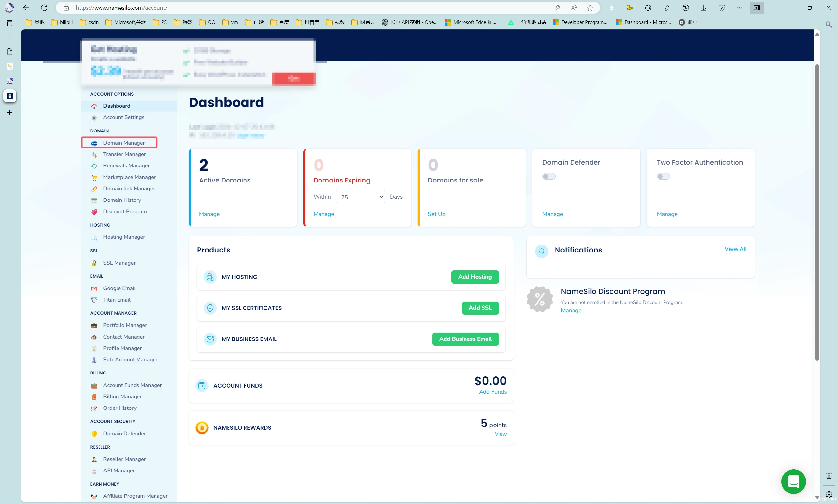
Task: Click the Add Hosting button
Action: tap(475, 277)
